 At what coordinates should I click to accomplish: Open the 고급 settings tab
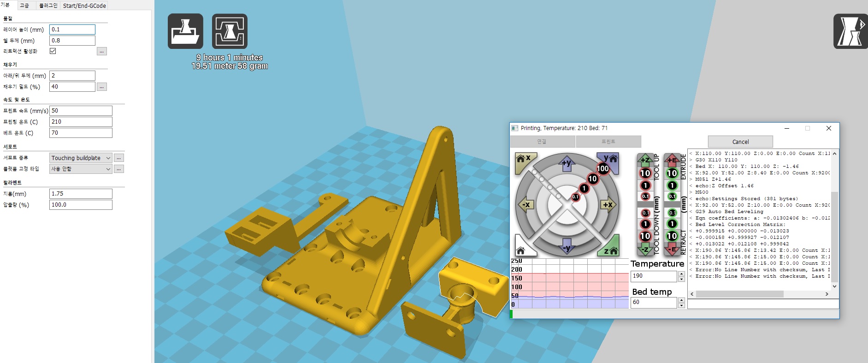[25, 6]
